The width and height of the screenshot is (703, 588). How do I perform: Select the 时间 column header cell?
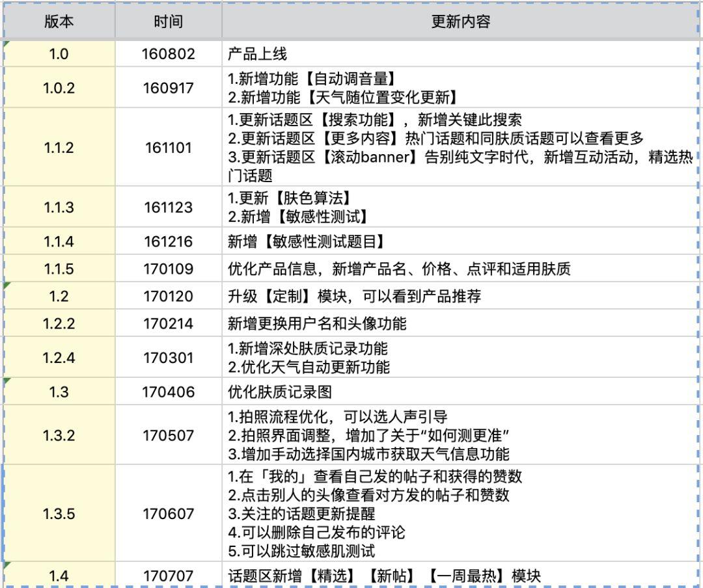168,21
